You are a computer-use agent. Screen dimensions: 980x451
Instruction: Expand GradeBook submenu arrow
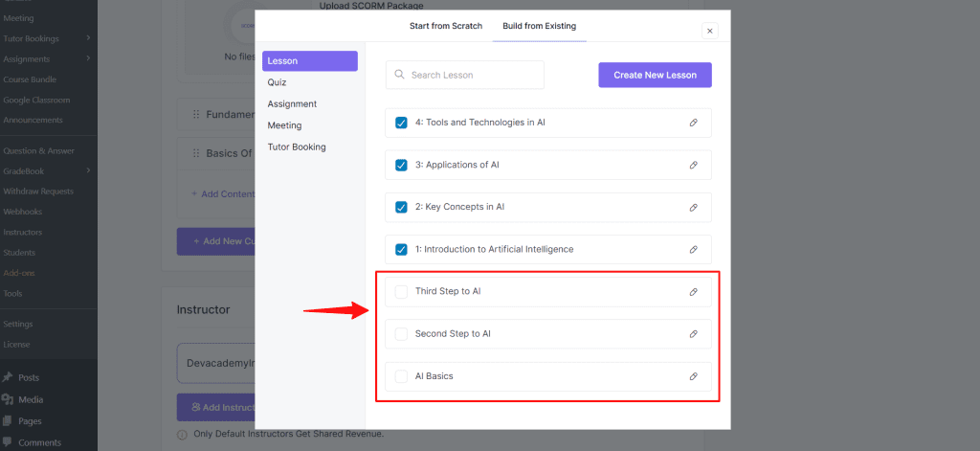(88, 170)
